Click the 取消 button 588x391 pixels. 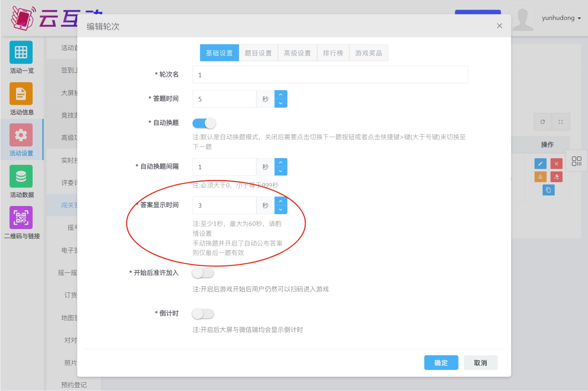pos(481,363)
